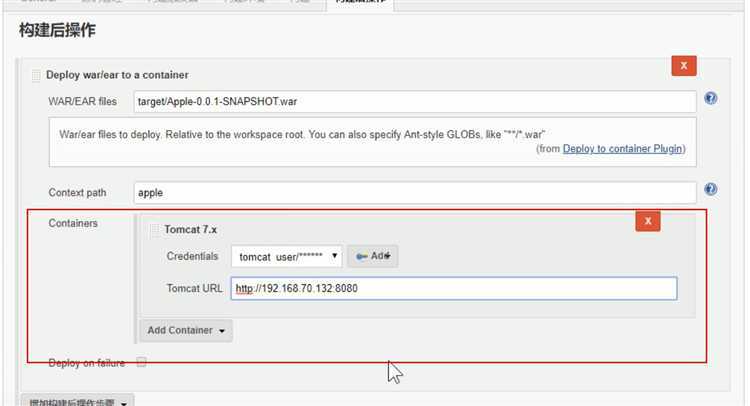The image size is (750, 406).
Task: Delete the Deploy war/ear step with red X
Action: click(x=684, y=66)
